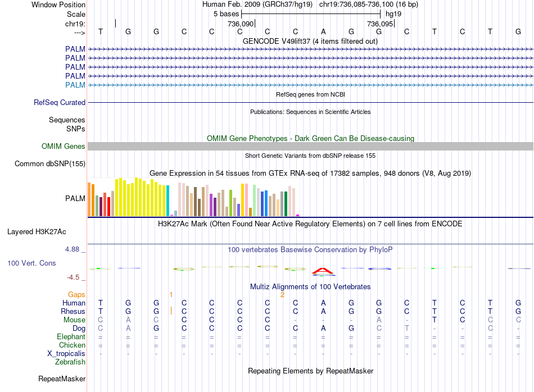Click the "Common dbSNP(155)" track label
This screenshot has width=534, height=392.
50,163
